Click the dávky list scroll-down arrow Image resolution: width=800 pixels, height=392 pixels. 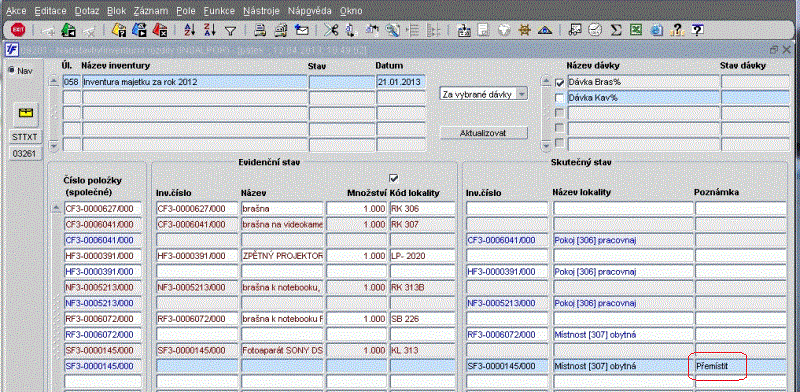(x=546, y=145)
